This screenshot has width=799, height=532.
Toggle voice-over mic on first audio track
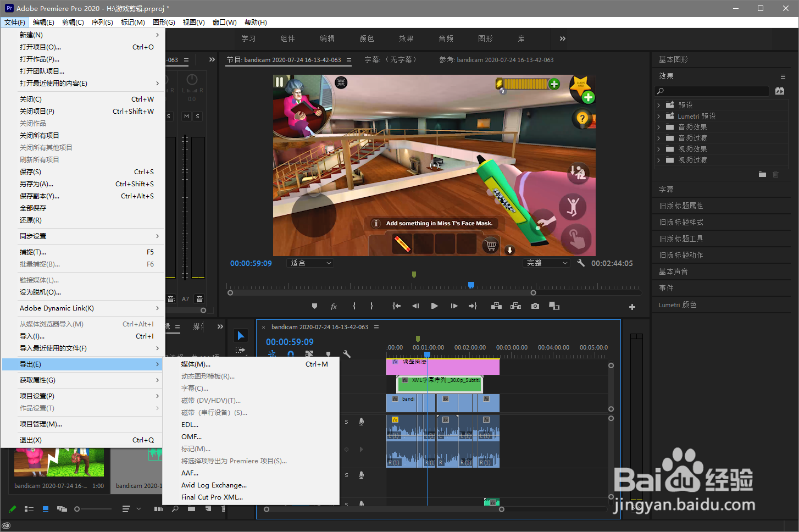pos(361,422)
